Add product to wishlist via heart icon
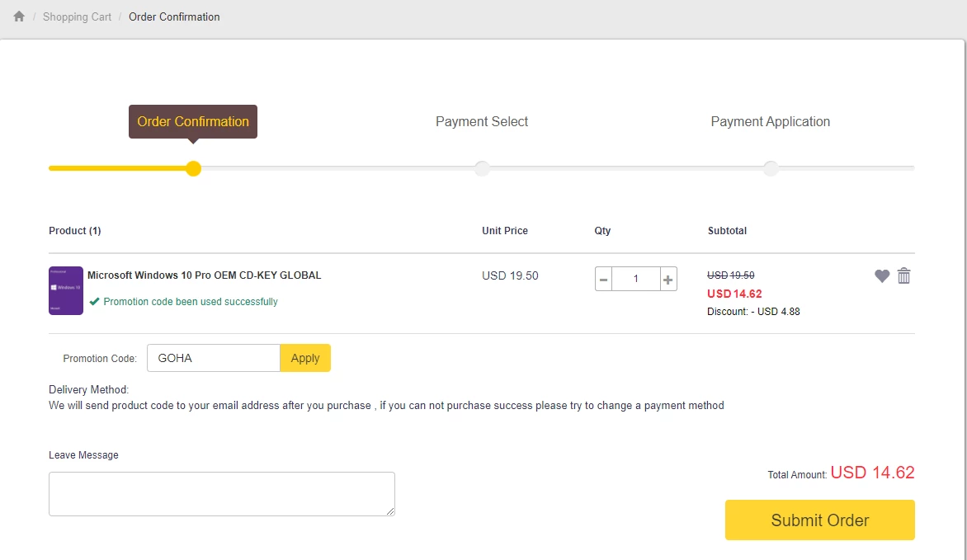 point(882,276)
